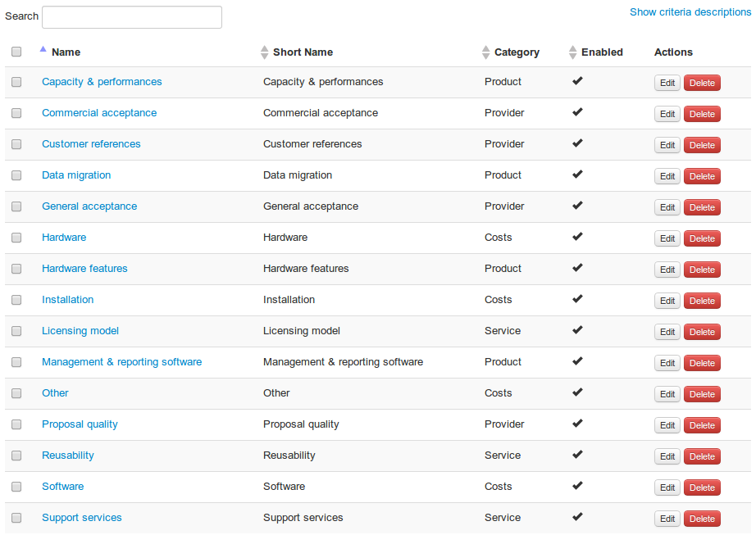Tick the checkbox for Software row
The image size is (756, 535).
16,487
